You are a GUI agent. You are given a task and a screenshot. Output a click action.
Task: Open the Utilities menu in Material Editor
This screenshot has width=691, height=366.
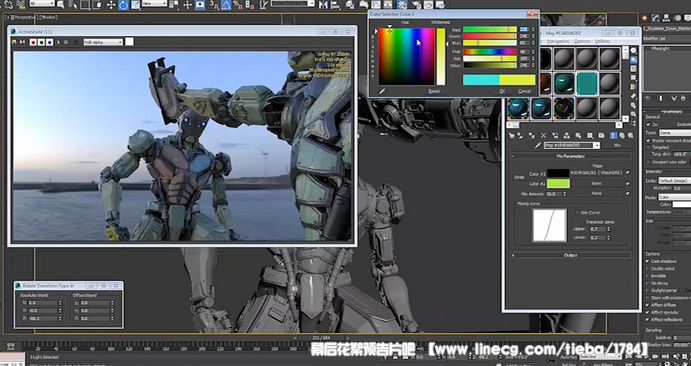coord(602,41)
